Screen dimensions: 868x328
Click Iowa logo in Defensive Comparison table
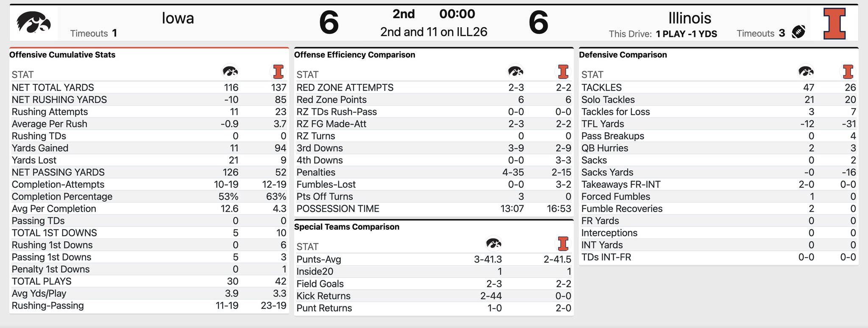(806, 72)
